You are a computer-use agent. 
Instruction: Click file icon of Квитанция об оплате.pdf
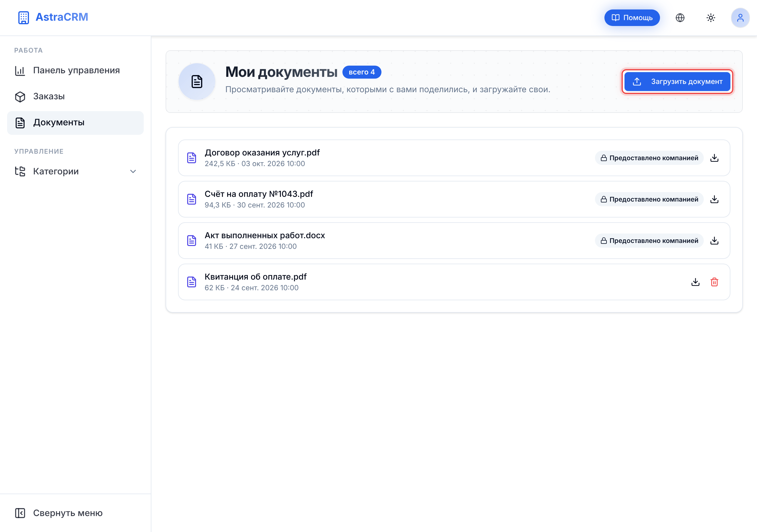(x=192, y=282)
